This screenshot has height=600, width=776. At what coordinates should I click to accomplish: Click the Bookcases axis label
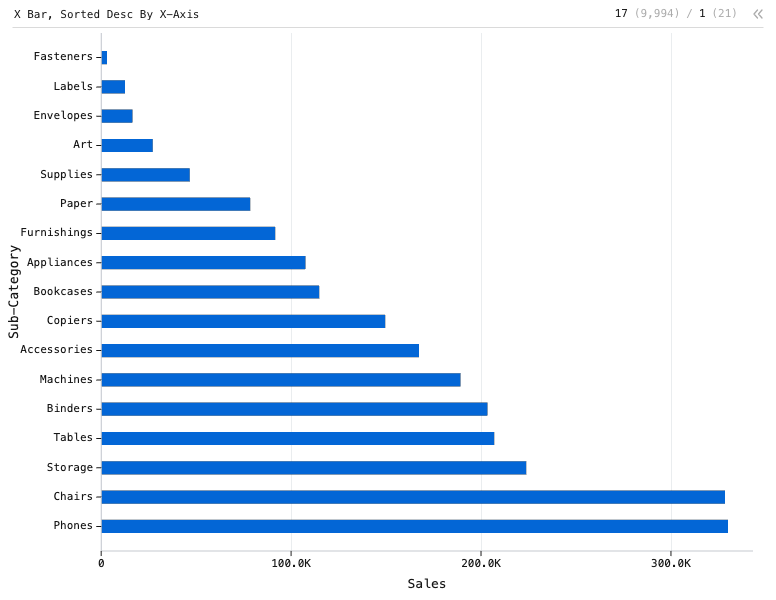pos(63,291)
